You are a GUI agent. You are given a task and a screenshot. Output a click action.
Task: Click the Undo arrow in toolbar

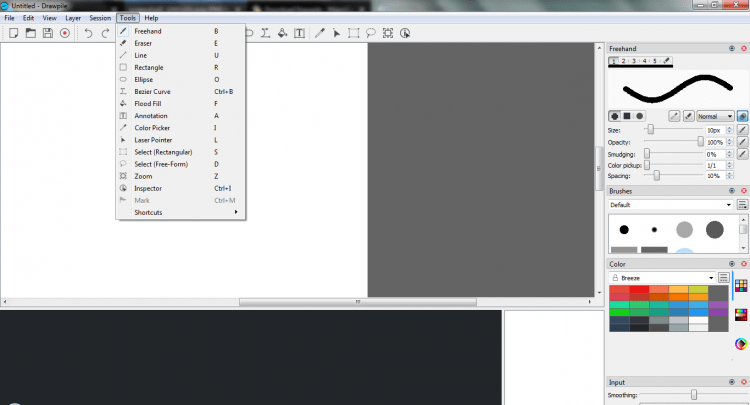tap(88, 33)
